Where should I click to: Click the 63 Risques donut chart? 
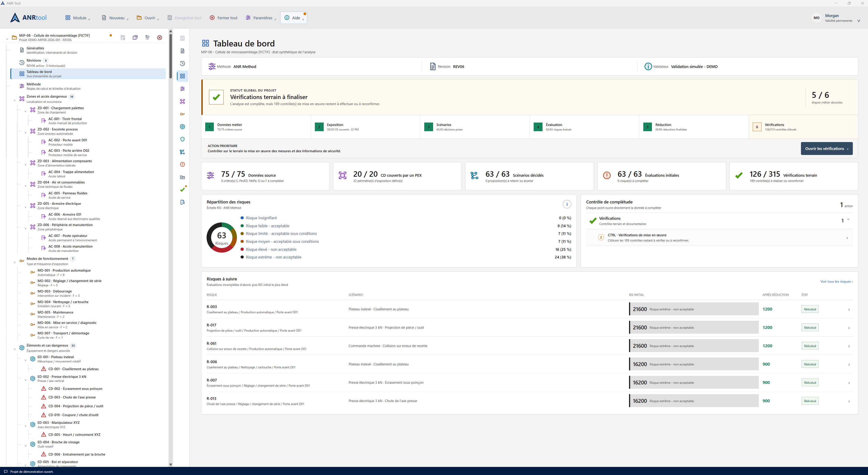tap(221, 238)
